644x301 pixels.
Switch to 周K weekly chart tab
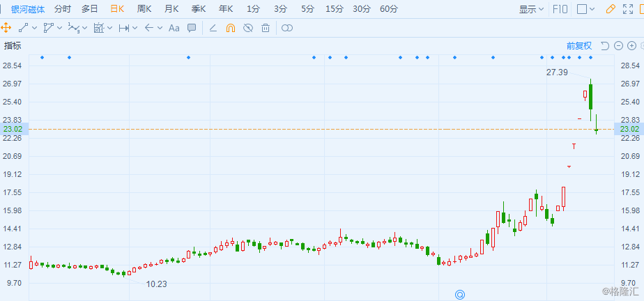144,9
